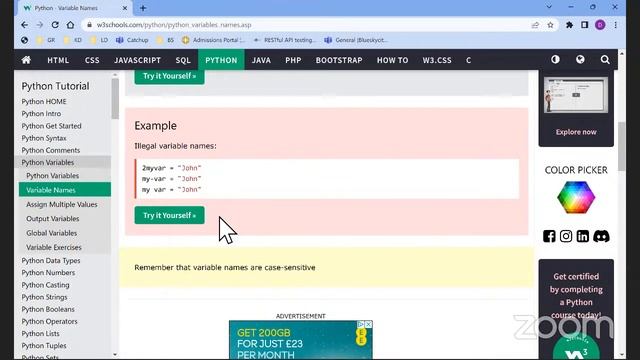The height and width of the screenshot is (360, 640).
Task: Bookmark this page with the star icon
Action: (x=551, y=25)
